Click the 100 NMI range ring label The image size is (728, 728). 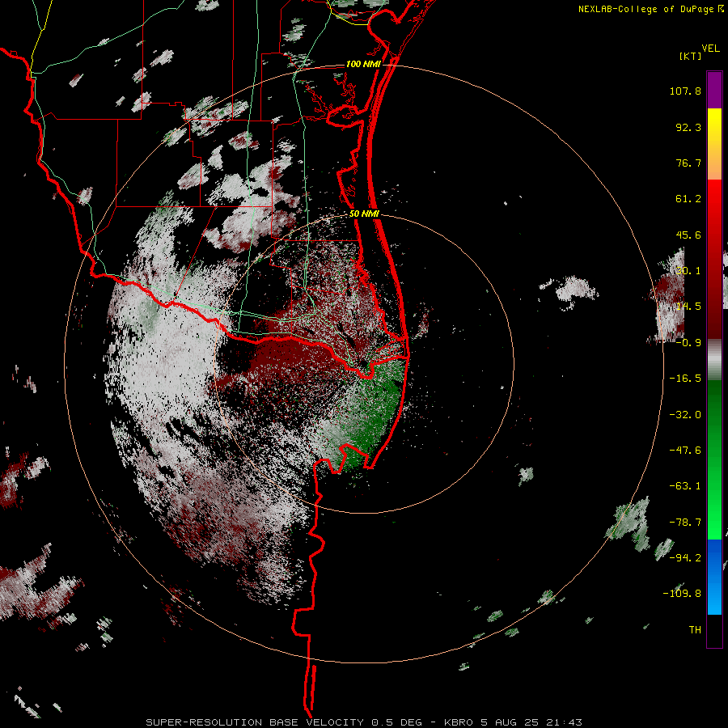coord(363,64)
